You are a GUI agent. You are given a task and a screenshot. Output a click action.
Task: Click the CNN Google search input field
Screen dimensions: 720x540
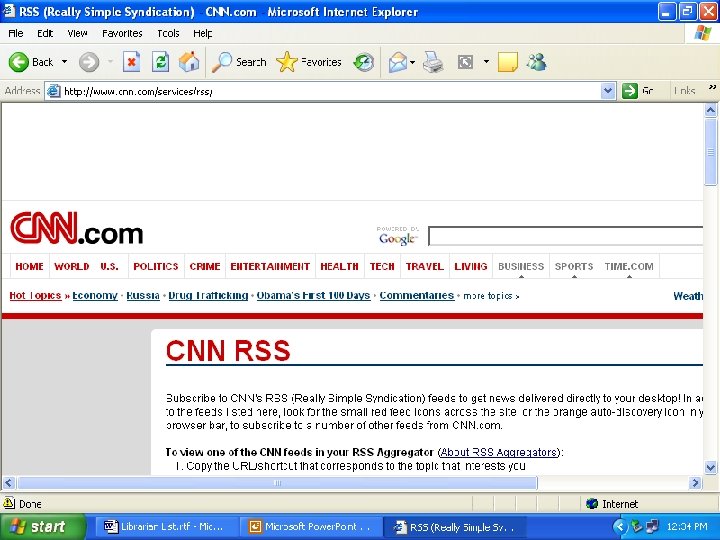[x=565, y=236]
